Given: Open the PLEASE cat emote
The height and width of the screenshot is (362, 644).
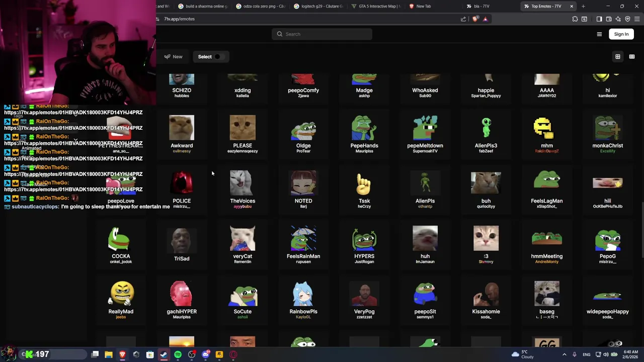Looking at the screenshot, I should click(243, 134).
